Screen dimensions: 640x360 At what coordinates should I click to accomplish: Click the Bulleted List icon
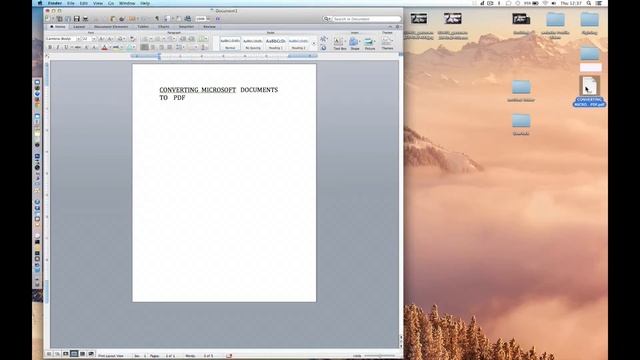coord(146,38)
